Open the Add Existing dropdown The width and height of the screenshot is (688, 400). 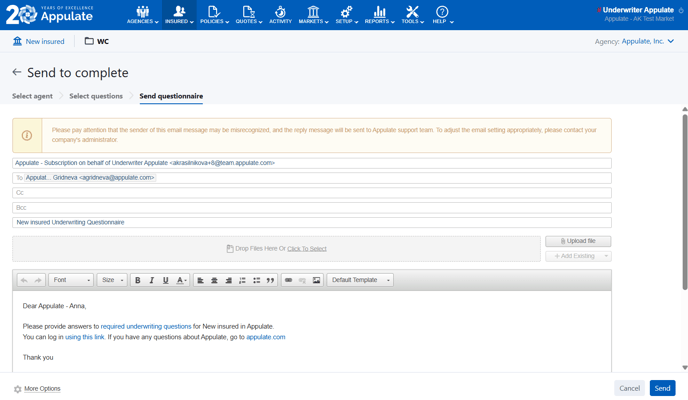click(x=578, y=256)
